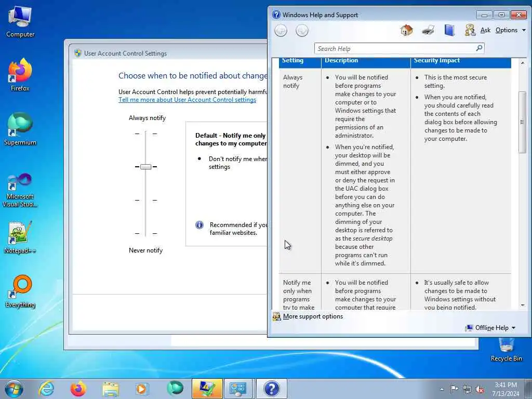Image resolution: width=532 pixels, height=399 pixels.
Task: Launch Firefox from the taskbar
Action: pyautogui.click(x=78, y=389)
